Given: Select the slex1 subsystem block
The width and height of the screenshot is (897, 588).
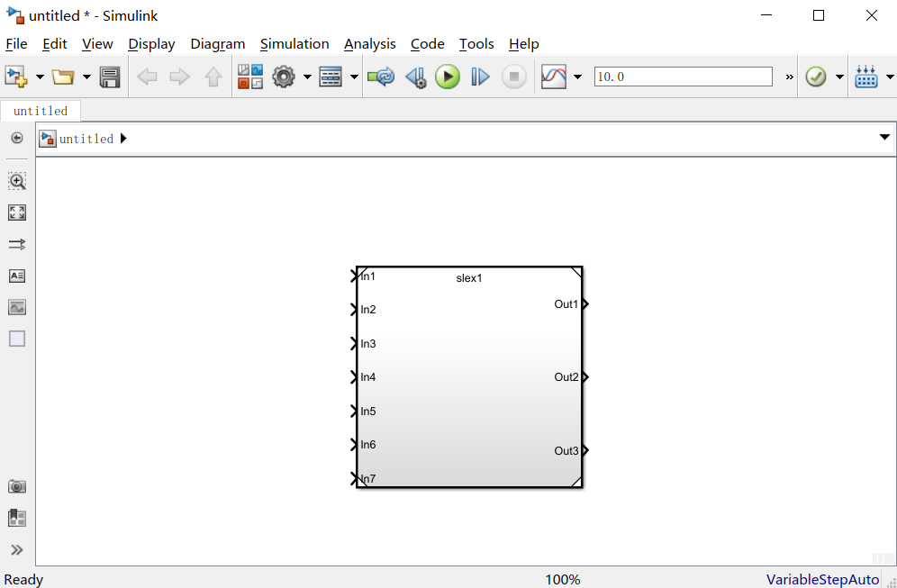Looking at the screenshot, I should click(469, 377).
